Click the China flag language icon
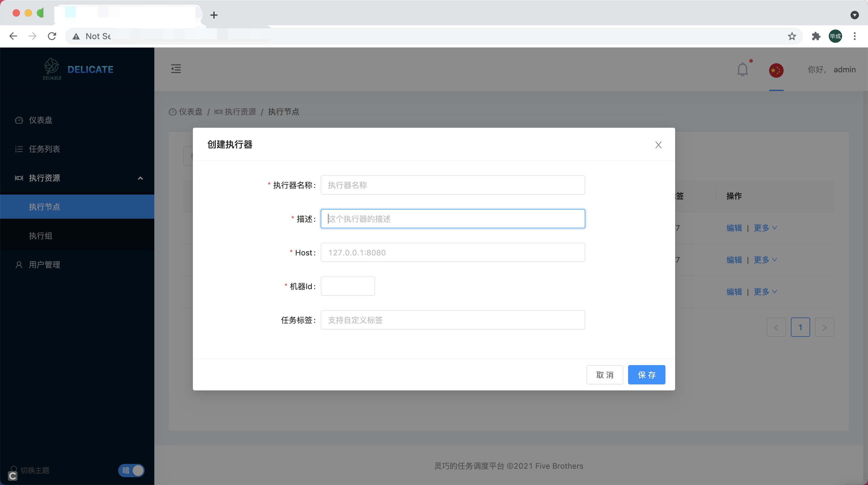868x485 pixels. click(x=776, y=70)
